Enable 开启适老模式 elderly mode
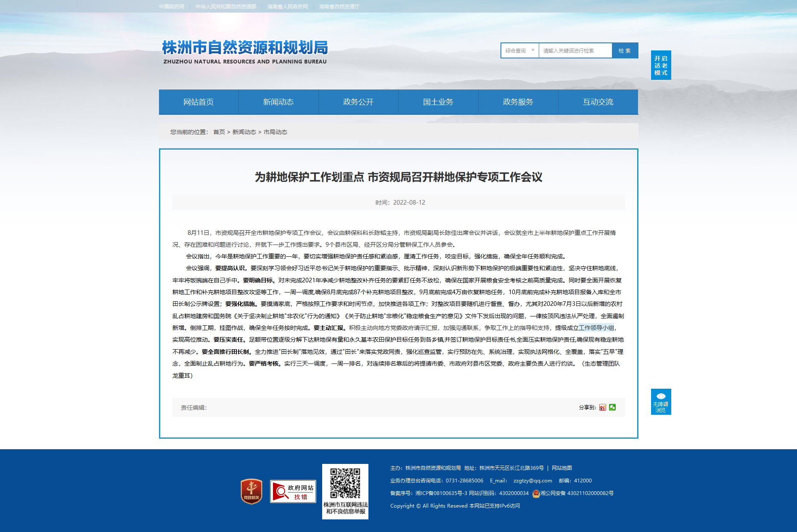This screenshot has width=797, height=532. (661, 65)
